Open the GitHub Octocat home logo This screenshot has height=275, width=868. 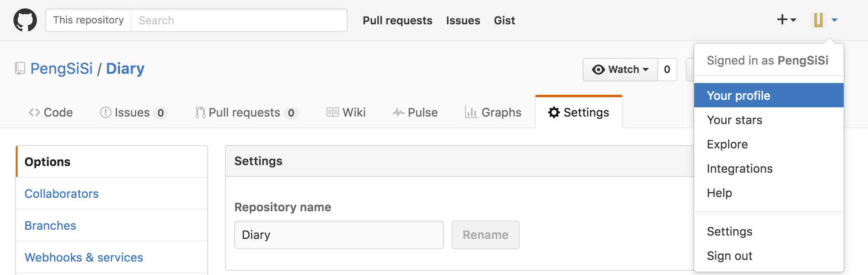pos(25,20)
